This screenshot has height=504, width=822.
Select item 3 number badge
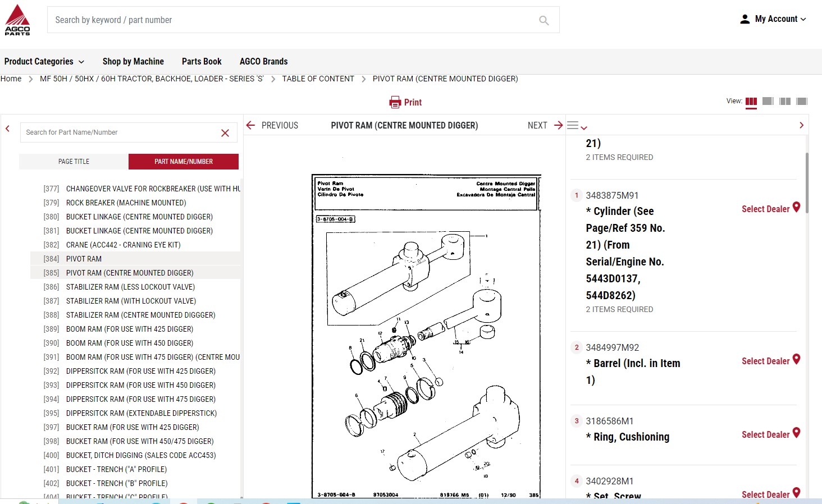pyautogui.click(x=577, y=421)
